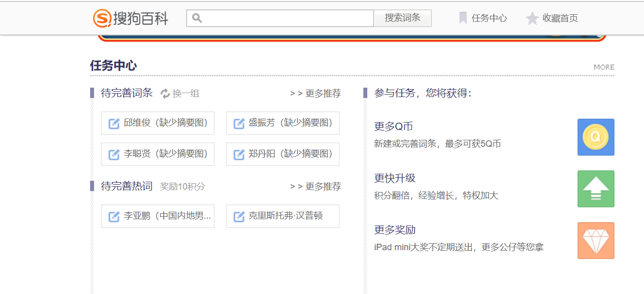Open the MORE link for 任务中心
Screen dimensions: 644x294
tap(604, 67)
